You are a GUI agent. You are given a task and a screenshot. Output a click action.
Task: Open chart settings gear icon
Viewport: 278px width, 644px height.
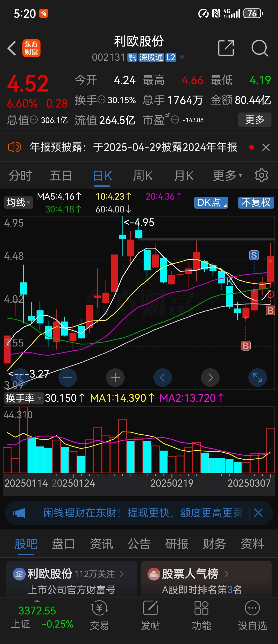(x=262, y=176)
